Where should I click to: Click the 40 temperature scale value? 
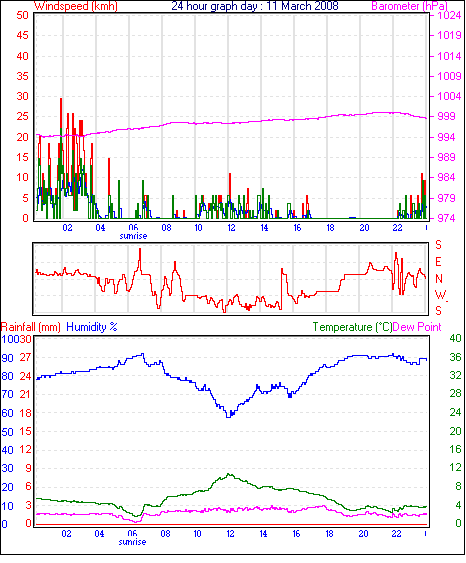click(x=455, y=338)
